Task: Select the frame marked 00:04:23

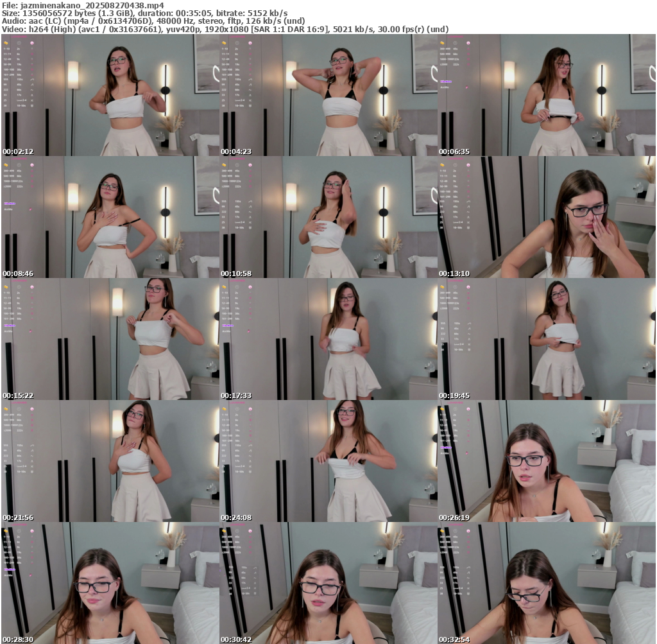Action: pyautogui.click(x=328, y=95)
